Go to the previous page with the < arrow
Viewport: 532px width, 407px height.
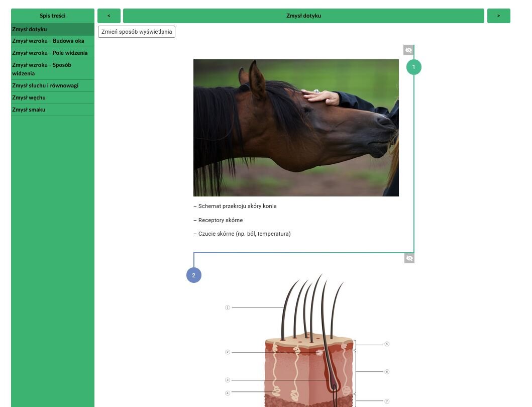[x=109, y=16]
